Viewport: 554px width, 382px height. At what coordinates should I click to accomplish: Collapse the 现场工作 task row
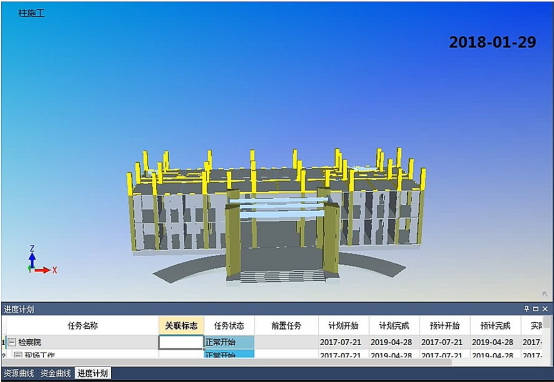pos(18,355)
